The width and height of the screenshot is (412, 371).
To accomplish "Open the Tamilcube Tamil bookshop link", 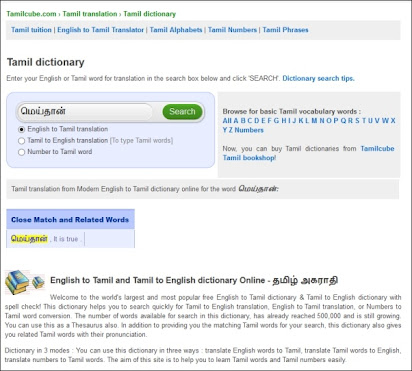I will (x=308, y=153).
